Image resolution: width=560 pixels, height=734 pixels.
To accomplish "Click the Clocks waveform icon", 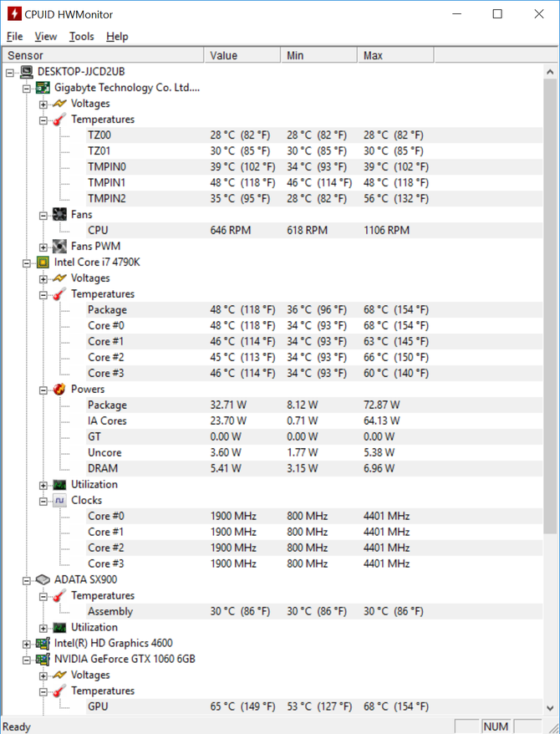I will [x=59, y=501].
